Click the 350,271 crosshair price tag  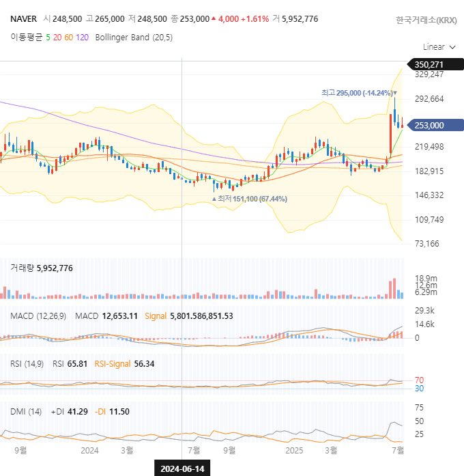(435, 64)
